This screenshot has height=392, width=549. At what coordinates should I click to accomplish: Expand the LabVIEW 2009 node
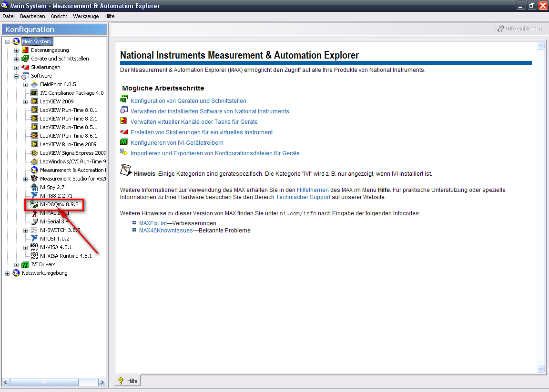(x=26, y=102)
